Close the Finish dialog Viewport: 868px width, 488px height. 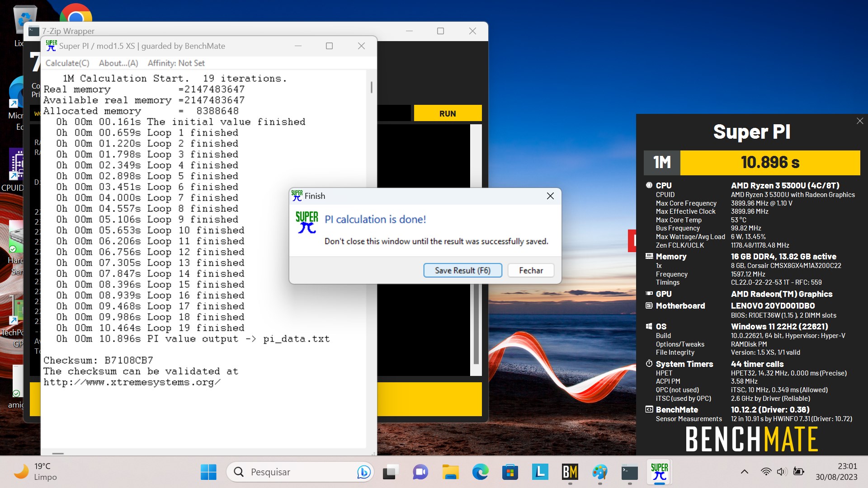point(550,196)
